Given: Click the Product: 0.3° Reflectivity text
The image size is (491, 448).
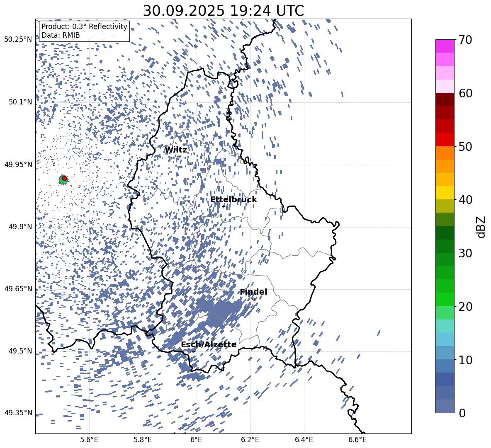Looking at the screenshot, I should tap(84, 27).
